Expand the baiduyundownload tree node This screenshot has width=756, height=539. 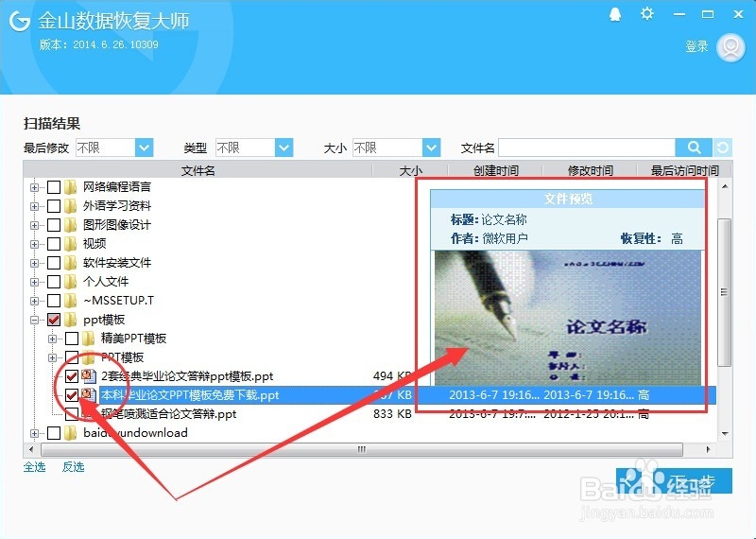pyautogui.click(x=34, y=433)
